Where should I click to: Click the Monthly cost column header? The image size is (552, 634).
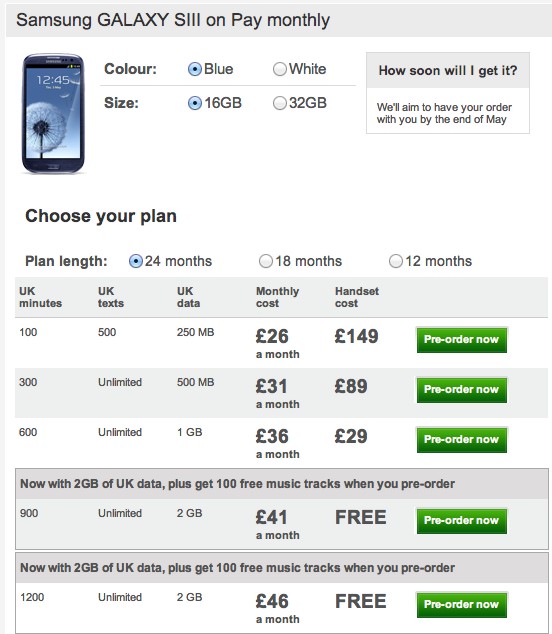pos(277,297)
